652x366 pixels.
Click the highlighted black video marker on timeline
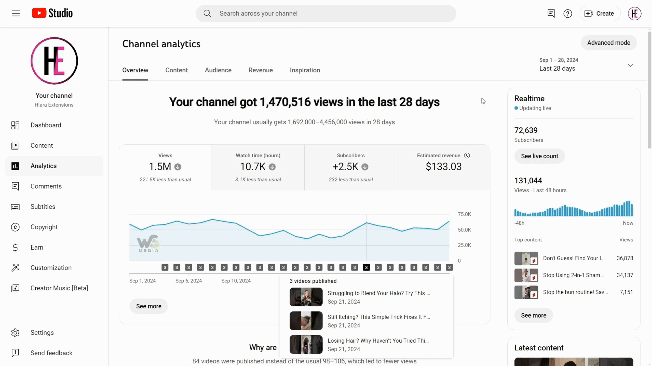(366, 267)
